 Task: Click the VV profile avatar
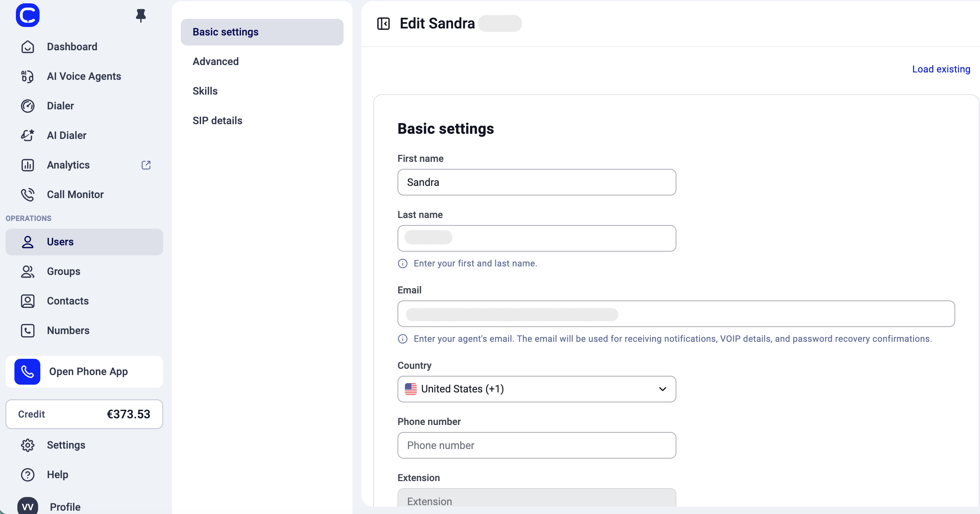click(27, 506)
